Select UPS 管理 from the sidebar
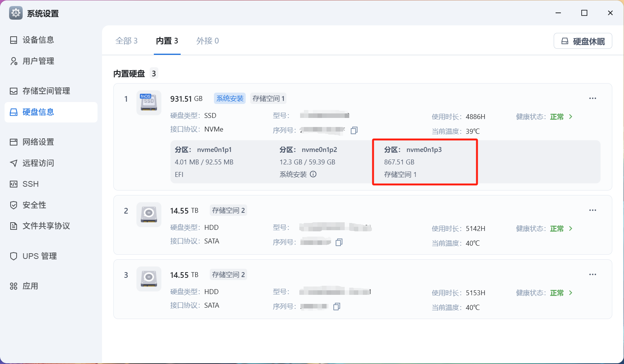This screenshot has width=624, height=364. pyautogui.click(x=39, y=256)
